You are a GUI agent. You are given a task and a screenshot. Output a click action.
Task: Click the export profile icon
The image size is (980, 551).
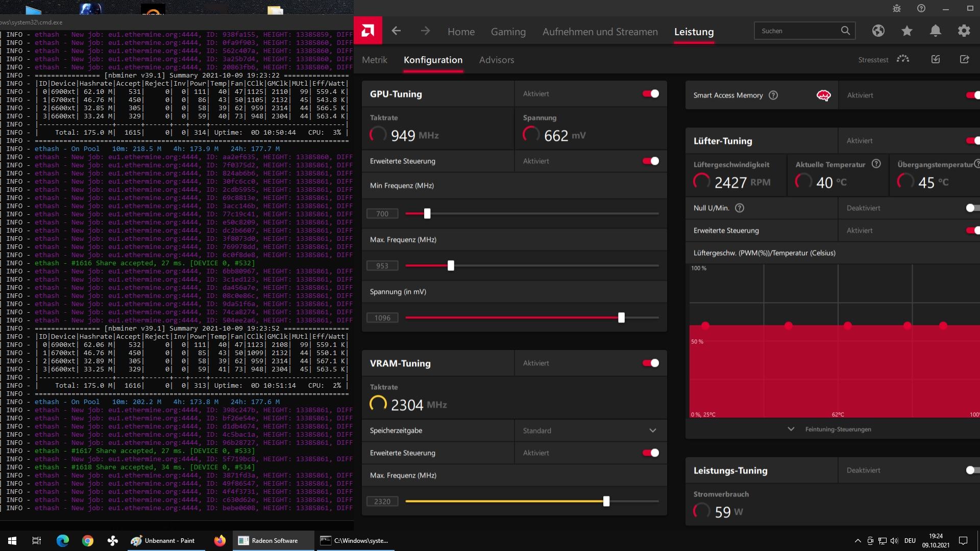(x=964, y=59)
